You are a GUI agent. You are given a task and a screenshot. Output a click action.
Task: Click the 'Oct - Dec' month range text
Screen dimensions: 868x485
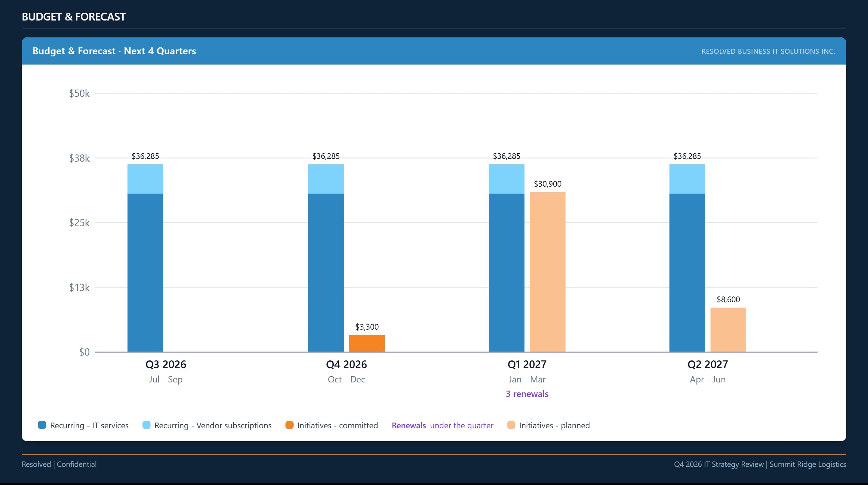click(x=346, y=379)
